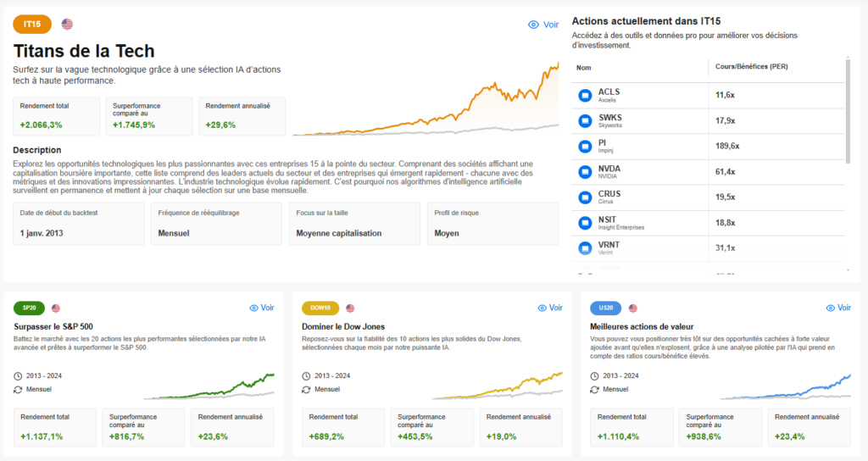Click the NVDA stock icon
Image resolution: width=868 pixels, height=461 pixels.
point(584,172)
